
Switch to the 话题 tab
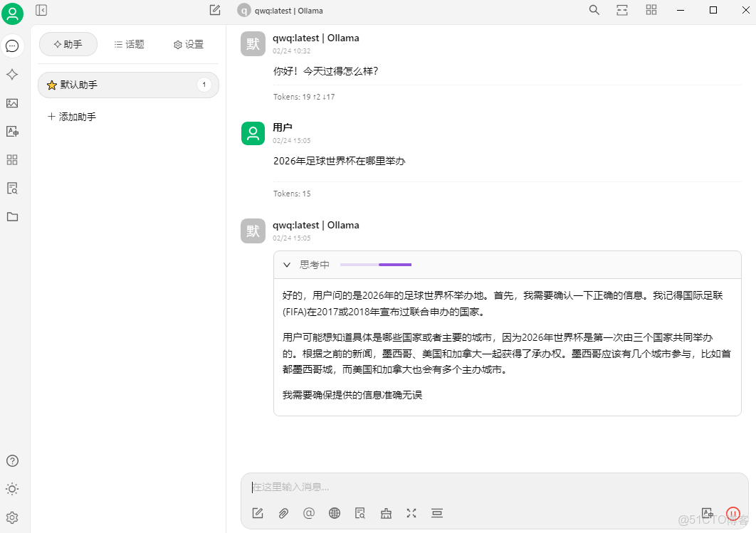(128, 43)
